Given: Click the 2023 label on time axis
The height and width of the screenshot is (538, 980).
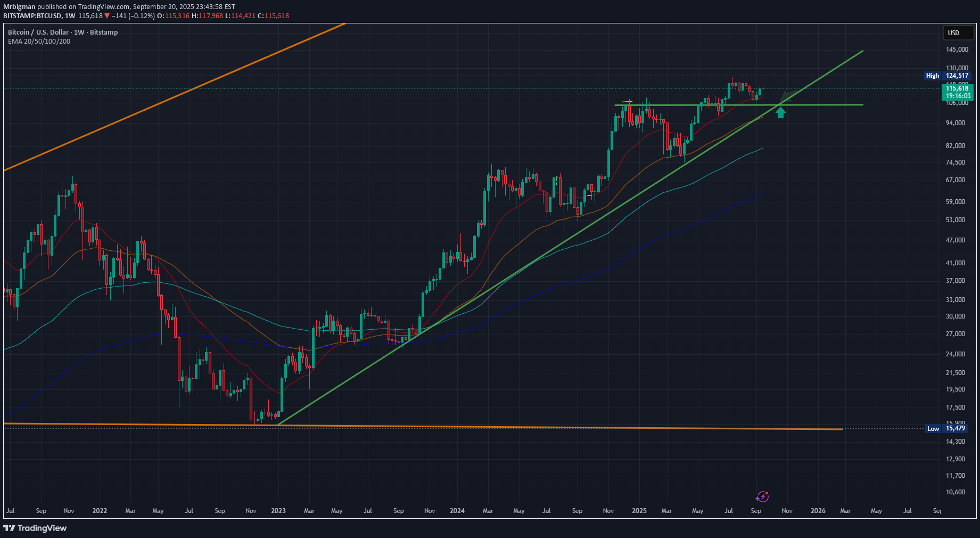Looking at the screenshot, I should pos(278,511).
